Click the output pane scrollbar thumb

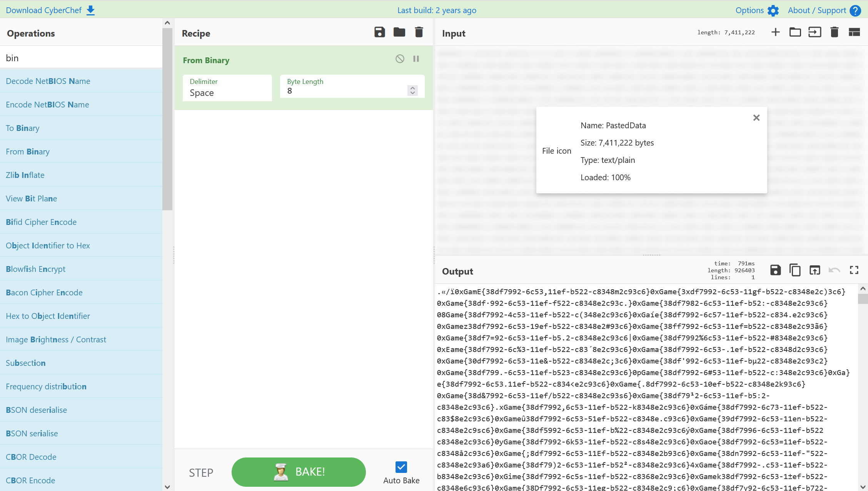click(863, 298)
